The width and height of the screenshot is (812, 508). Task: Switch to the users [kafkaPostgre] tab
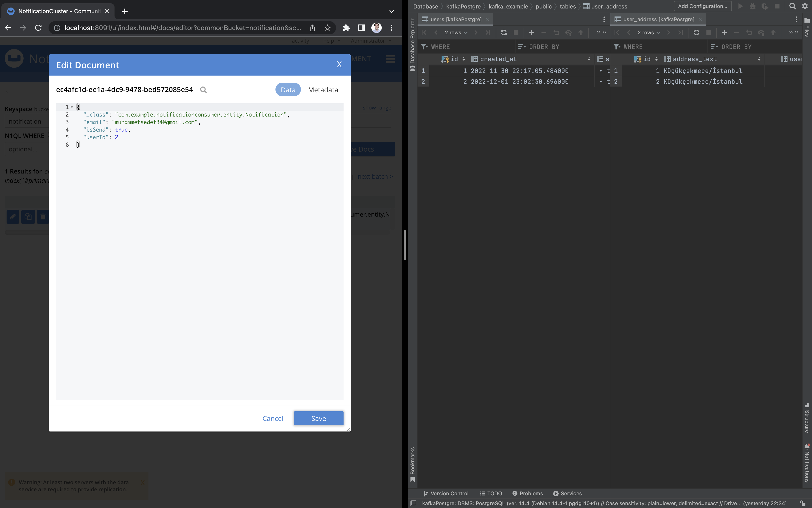point(455,20)
